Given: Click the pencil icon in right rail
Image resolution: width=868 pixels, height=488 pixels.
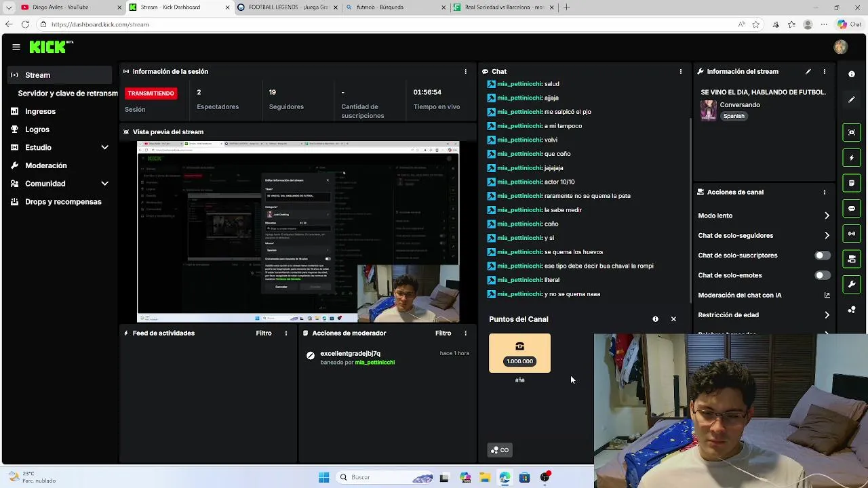Looking at the screenshot, I should coord(852,100).
